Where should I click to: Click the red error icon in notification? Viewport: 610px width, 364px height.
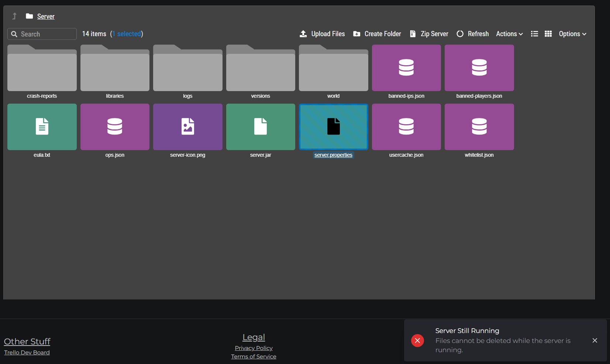[x=417, y=340]
